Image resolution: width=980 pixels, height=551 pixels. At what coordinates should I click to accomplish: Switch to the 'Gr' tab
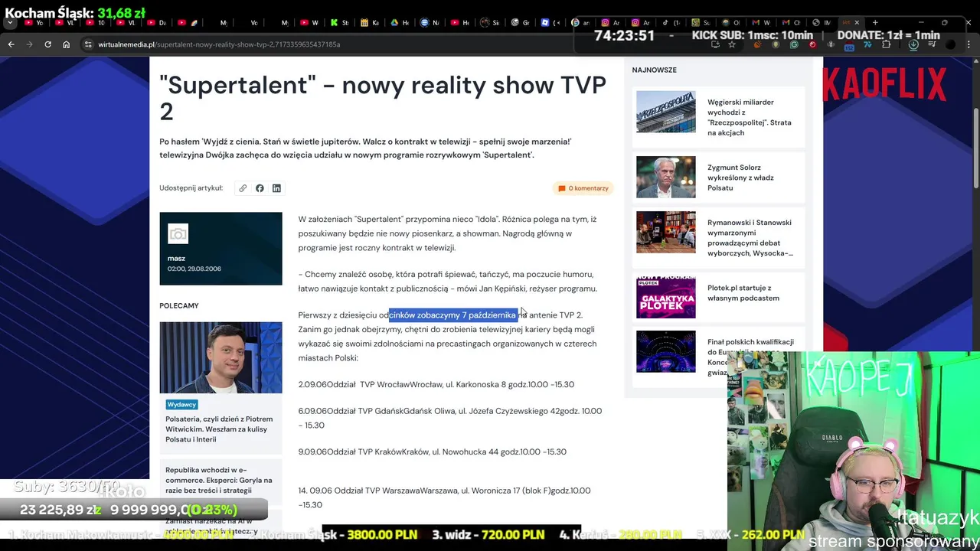[521, 23]
